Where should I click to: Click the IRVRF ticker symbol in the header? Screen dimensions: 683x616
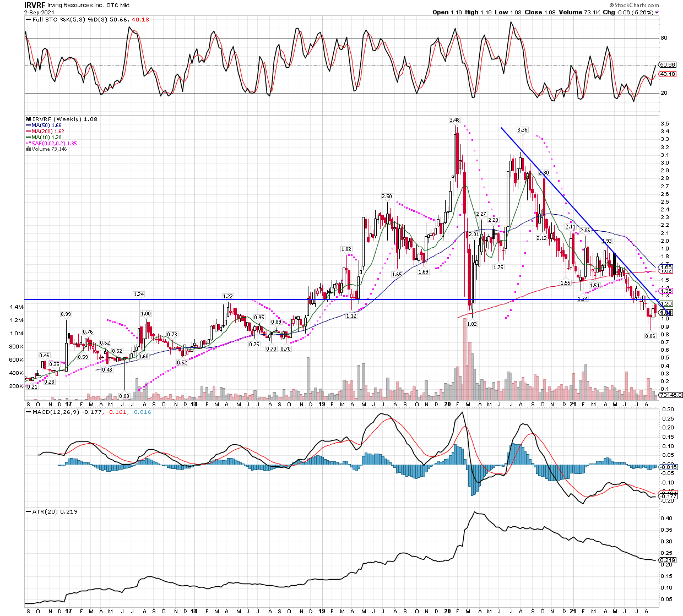(35, 4)
